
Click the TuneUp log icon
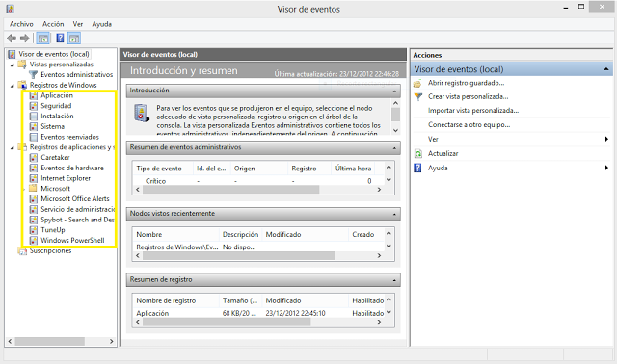point(34,230)
